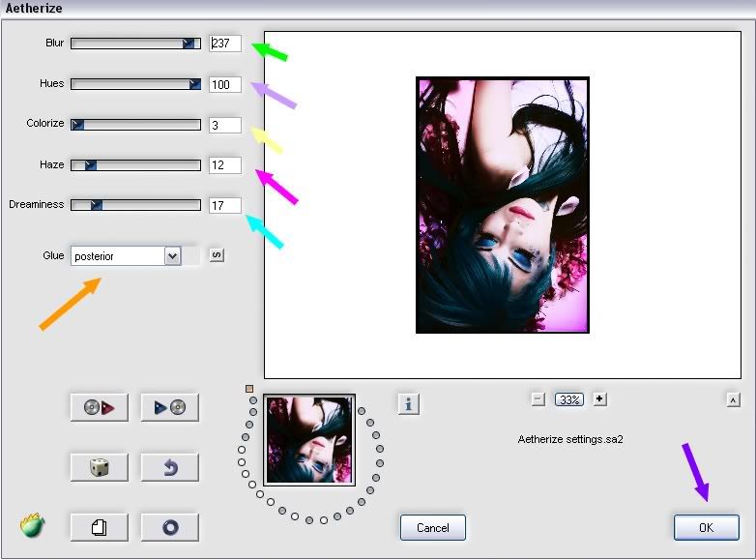
Task: Click the dice randomize button
Action: click(100, 467)
